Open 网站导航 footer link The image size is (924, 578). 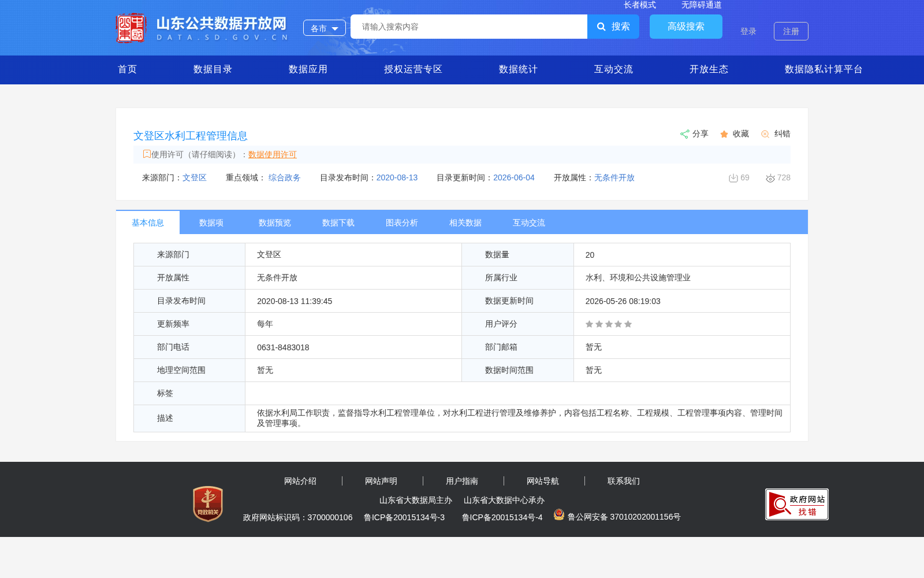(543, 481)
